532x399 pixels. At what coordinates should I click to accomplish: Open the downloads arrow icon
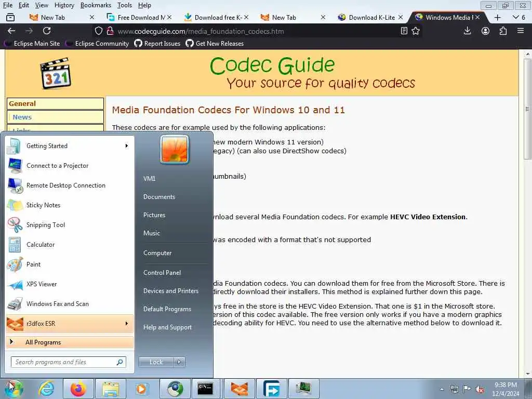point(467,31)
